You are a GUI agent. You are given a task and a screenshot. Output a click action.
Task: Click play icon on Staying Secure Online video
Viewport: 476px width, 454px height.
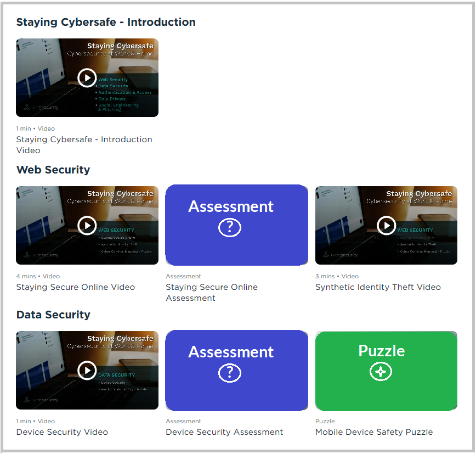[x=87, y=225]
